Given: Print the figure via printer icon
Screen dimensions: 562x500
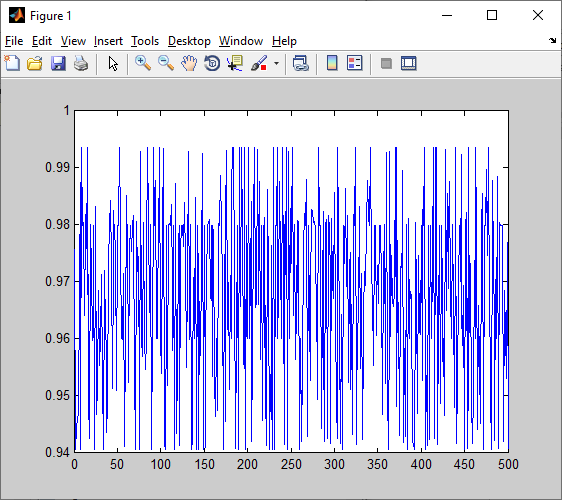Looking at the screenshot, I should tap(81, 63).
